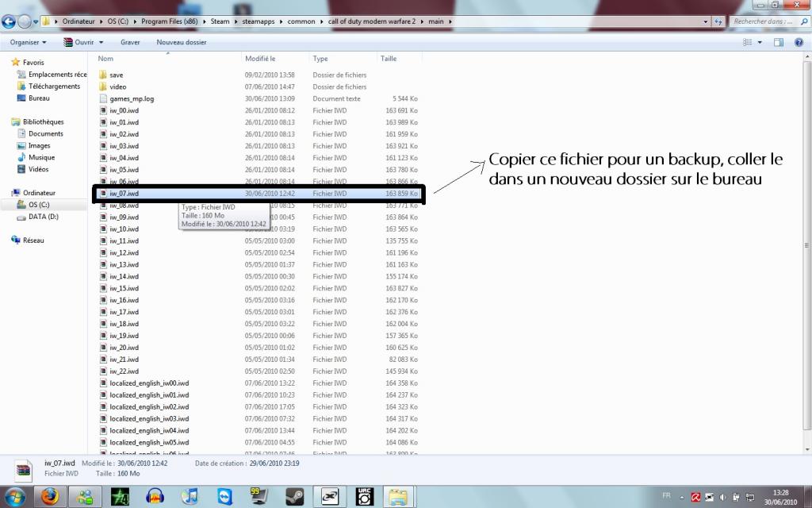The width and height of the screenshot is (812, 508).
Task: Open the Fraps 99 taskbar icon
Action: 259,497
